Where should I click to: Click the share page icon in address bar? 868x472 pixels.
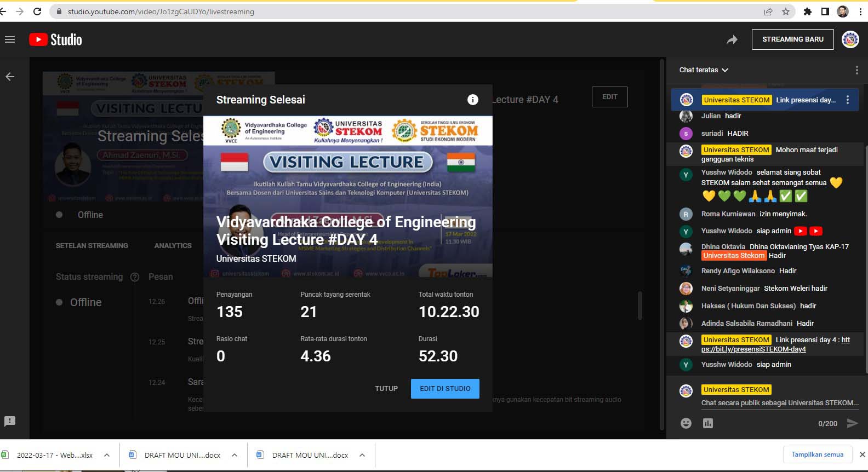point(768,11)
